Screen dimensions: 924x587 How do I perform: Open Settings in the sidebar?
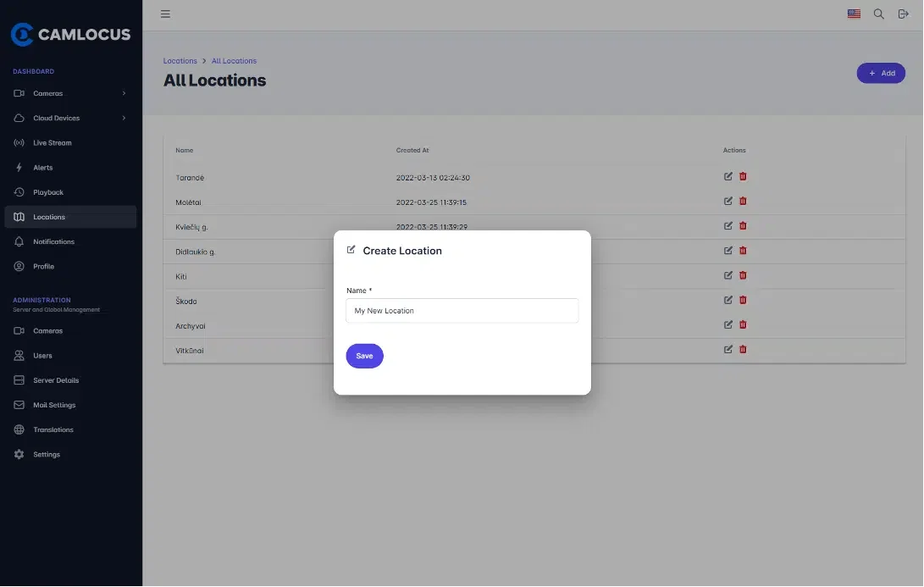[x=70, y=454]
